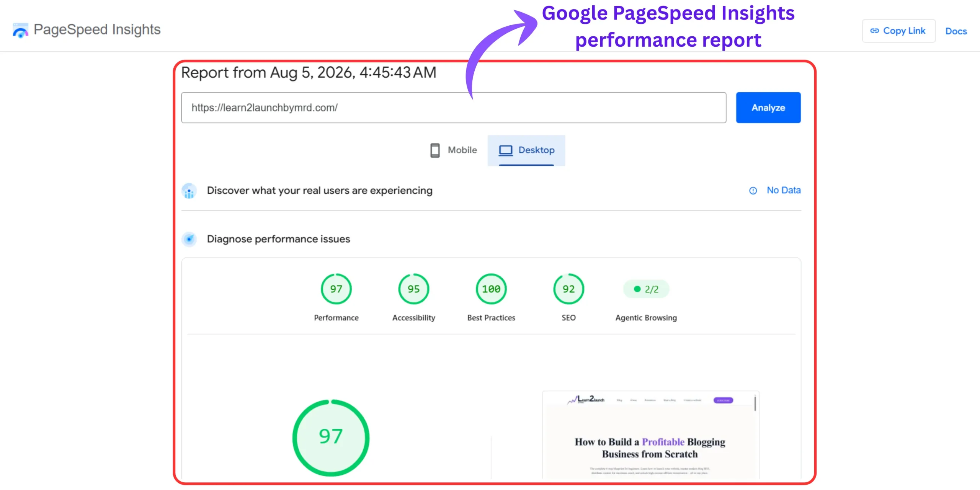
Task: Click the info icon beside No Data
Action: pos(753,191)
